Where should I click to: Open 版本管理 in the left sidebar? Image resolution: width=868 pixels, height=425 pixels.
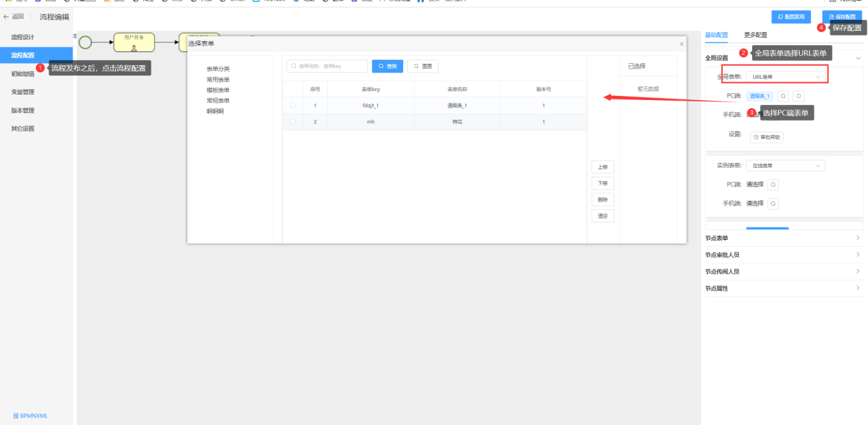[x=23, y=110]
